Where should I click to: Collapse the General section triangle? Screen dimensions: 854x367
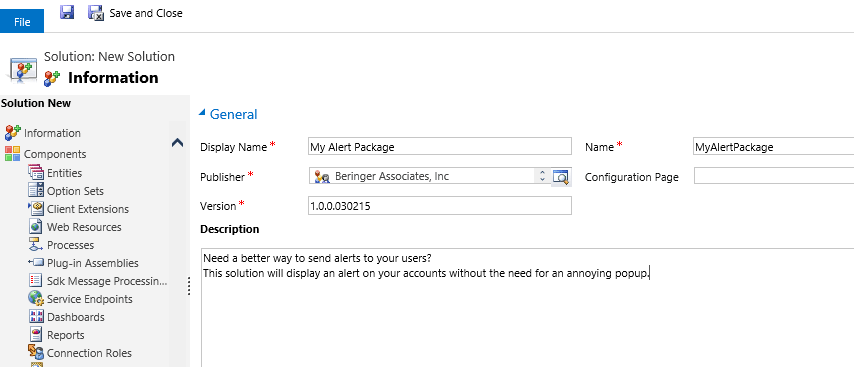click(x=203, y=113)
